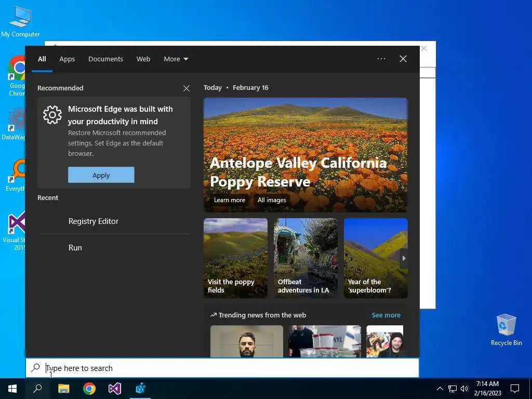The image size is (532, 399).
Task: Open File Explorer from the taskbar
Action: pos(63,389)
